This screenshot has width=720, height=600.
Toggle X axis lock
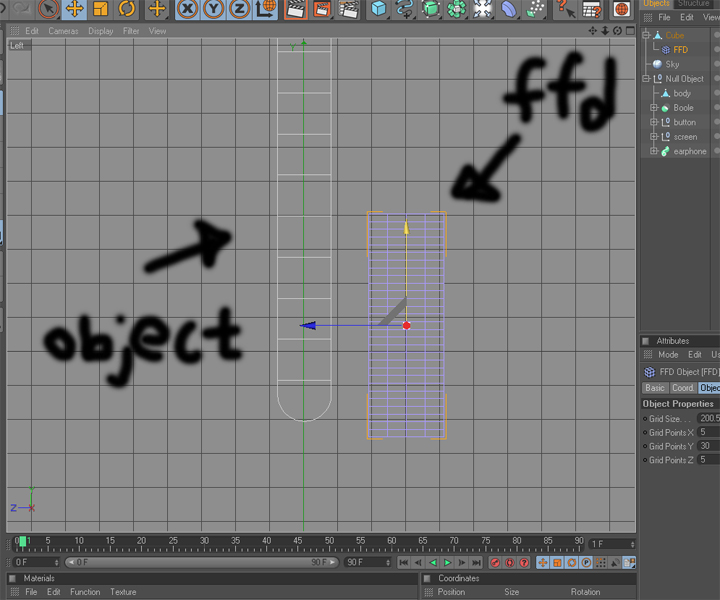click(x=187, y=9)
